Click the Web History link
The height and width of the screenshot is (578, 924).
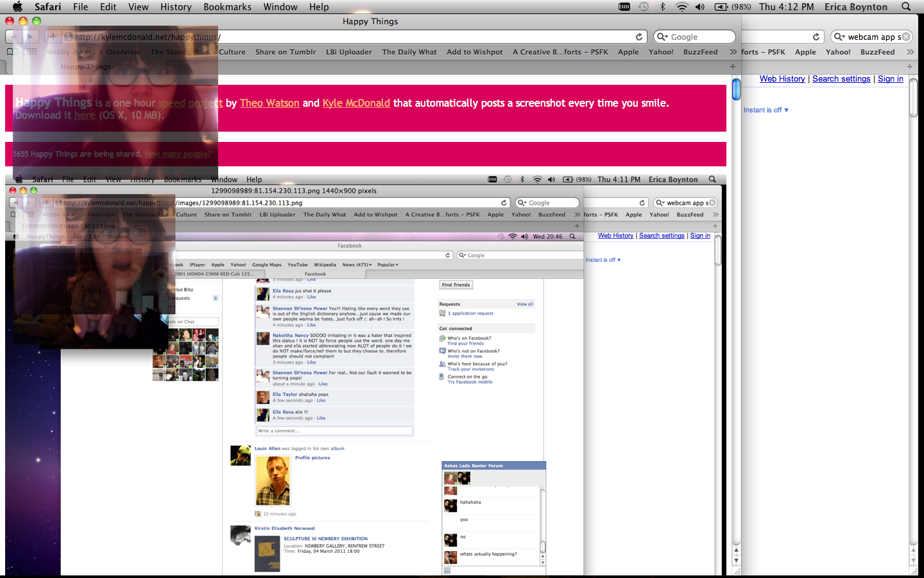782,78
